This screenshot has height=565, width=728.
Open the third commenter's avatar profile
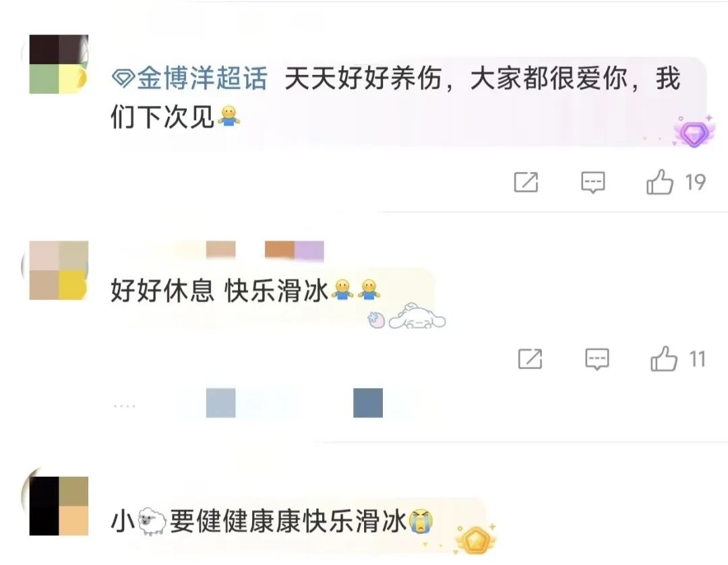point(59,506)
